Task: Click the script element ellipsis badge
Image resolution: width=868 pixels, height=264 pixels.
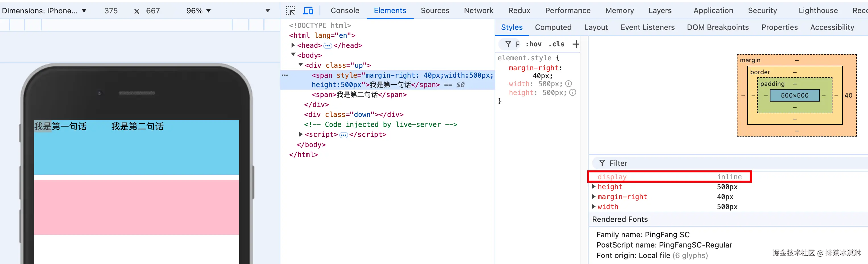Action: (343, 135)
